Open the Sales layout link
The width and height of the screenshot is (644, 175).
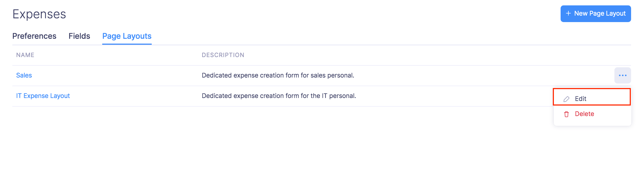coord(24,75)
